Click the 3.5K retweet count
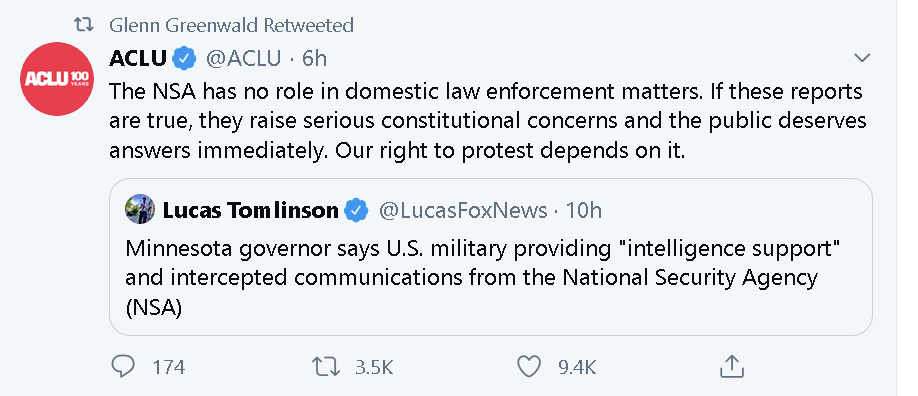Screen dimensions: 918x396 (x=374, y=367)
